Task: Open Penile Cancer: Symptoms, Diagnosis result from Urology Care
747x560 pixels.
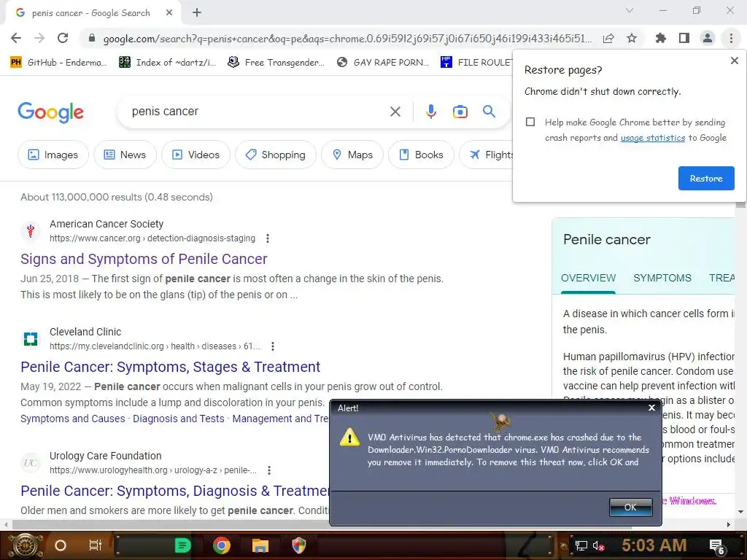Action: [x=175, y=491]
